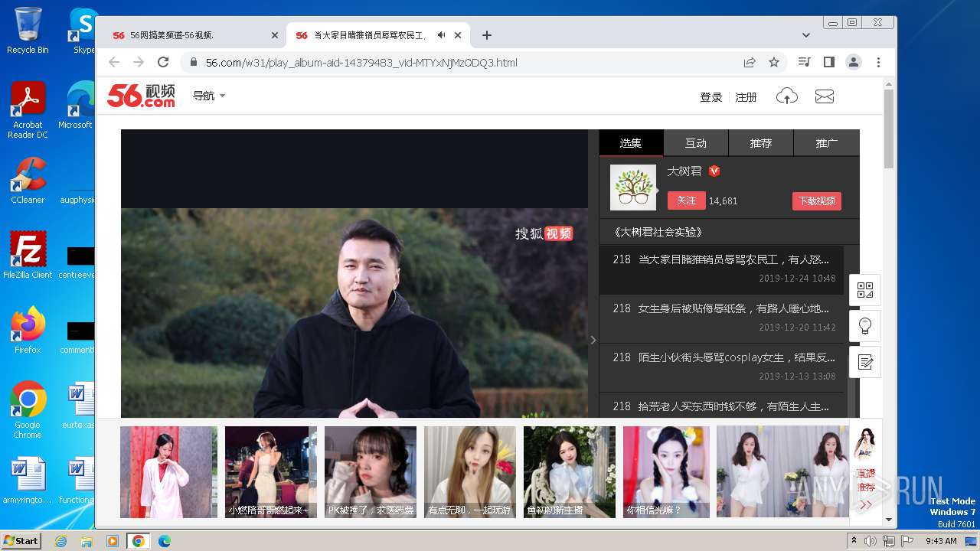Launch Acrobat Reader DC from desktop
The height and width of the screenshot is (551, 980).
[28, 111]
